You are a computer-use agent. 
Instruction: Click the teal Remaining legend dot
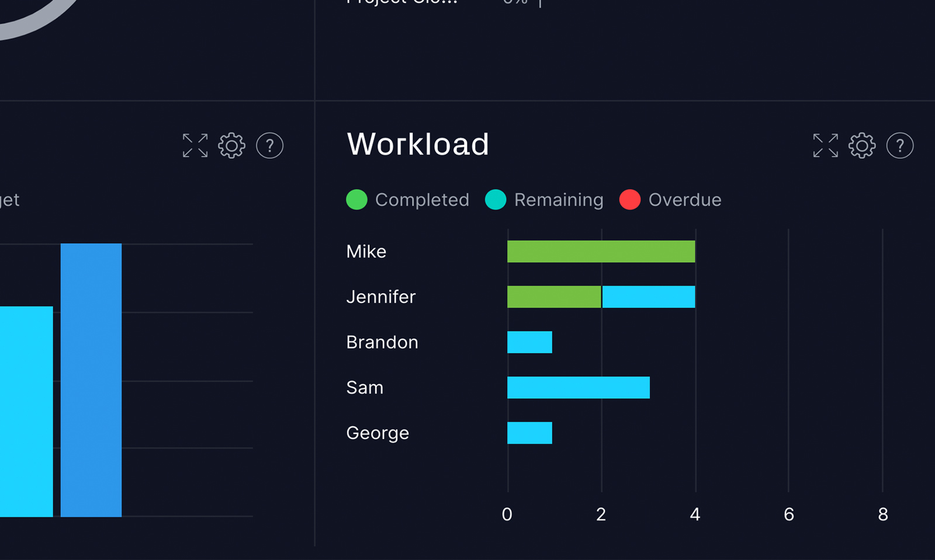coord(496,200)
